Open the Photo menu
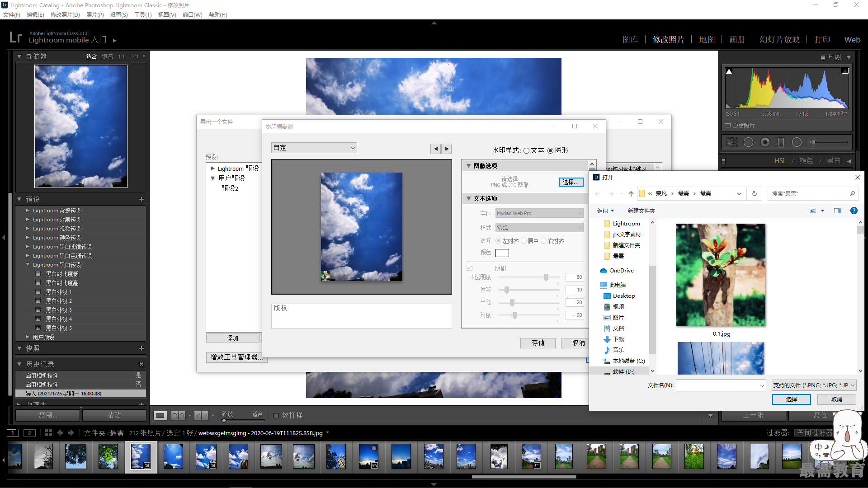 95,15
